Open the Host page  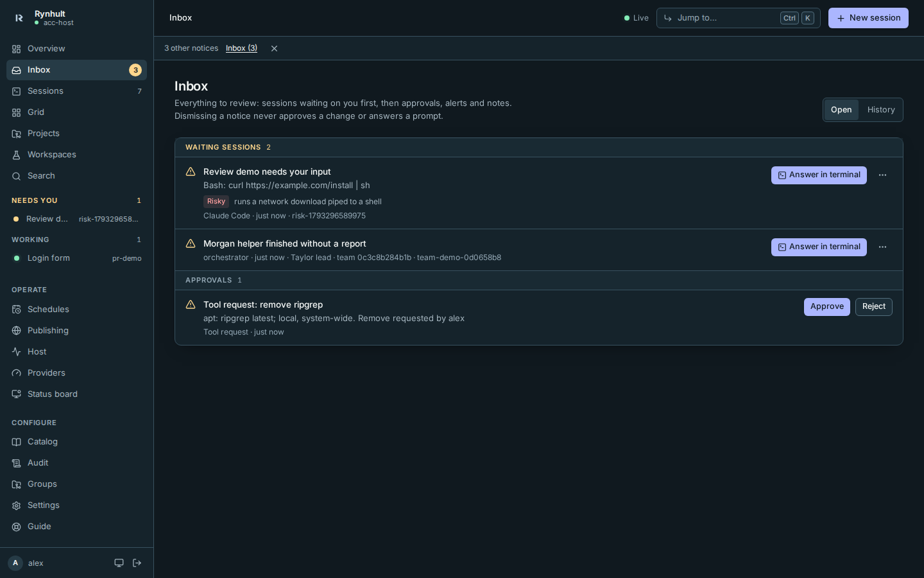tap(76, 352)
